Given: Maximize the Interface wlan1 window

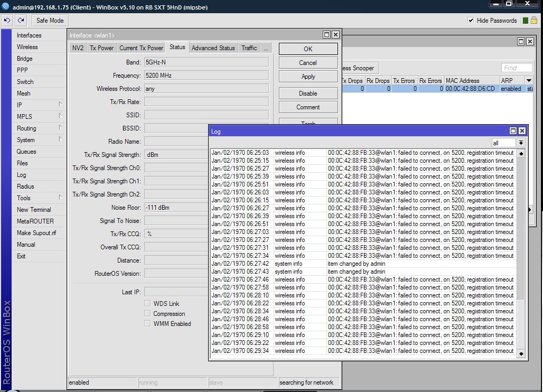Looking at the screenshot, I should (x=326, y=35).
